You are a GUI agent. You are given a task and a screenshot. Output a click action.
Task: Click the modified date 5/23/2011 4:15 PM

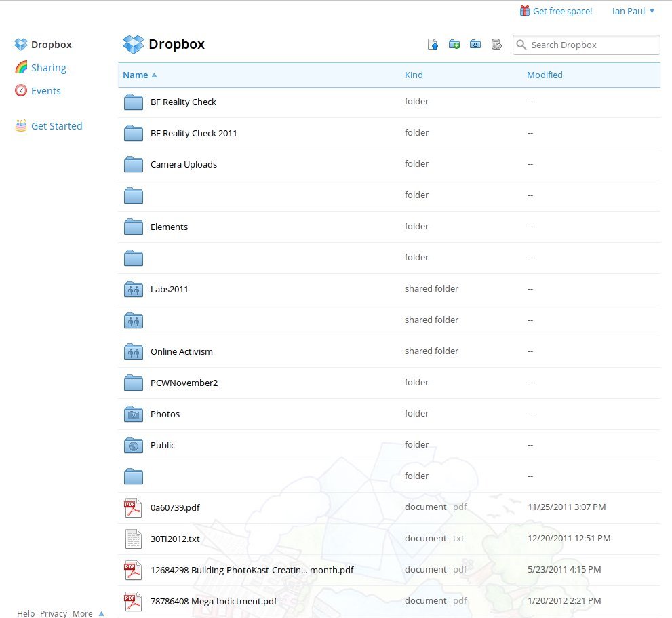click(564, 570)
